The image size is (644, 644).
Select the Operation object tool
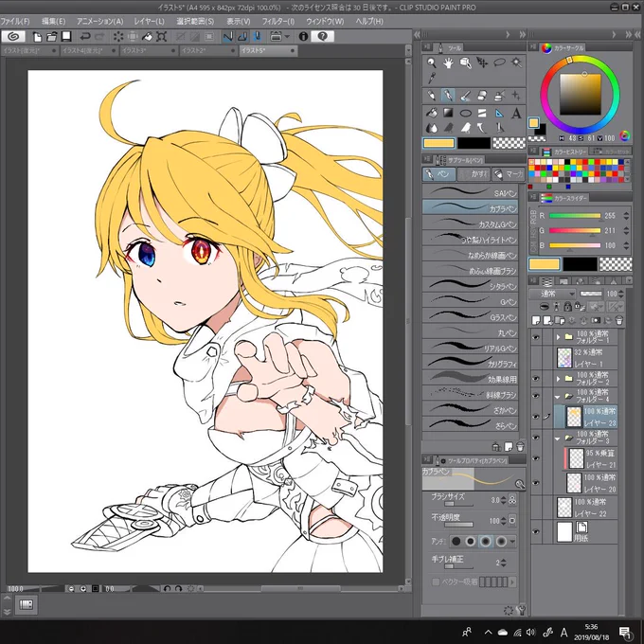(465, 63)
